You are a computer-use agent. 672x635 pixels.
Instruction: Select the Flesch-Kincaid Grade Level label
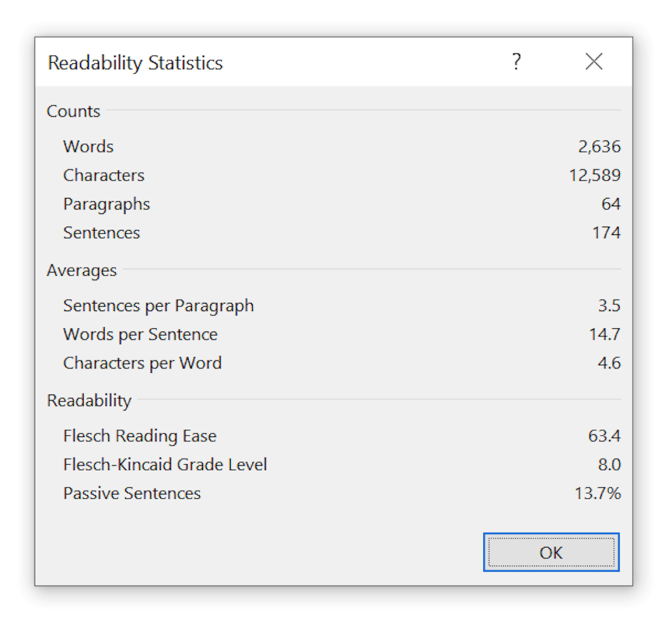pyautogui.click(x=165, y=465)
